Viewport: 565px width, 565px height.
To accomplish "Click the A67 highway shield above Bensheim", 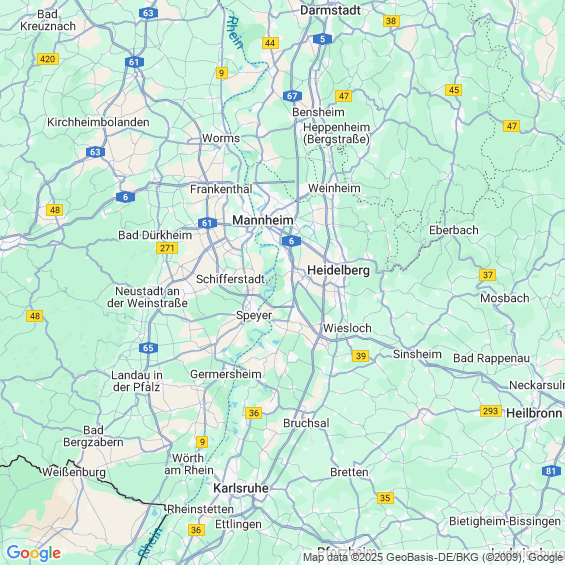I will coord(292,96).
